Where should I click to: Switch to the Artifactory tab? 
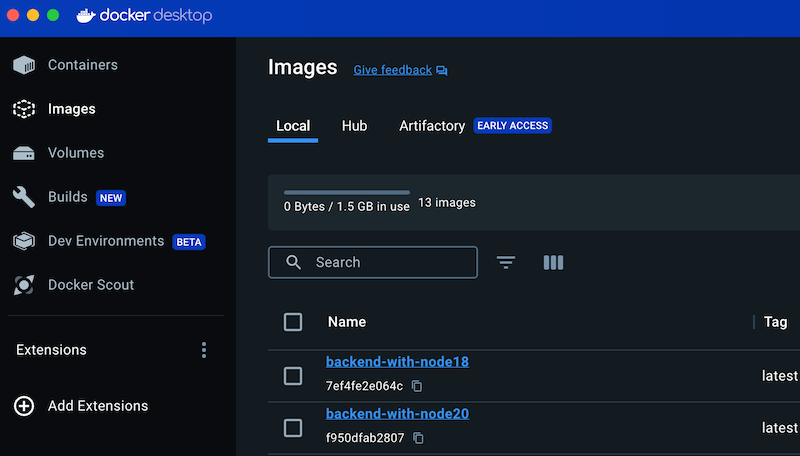point(432,126)
